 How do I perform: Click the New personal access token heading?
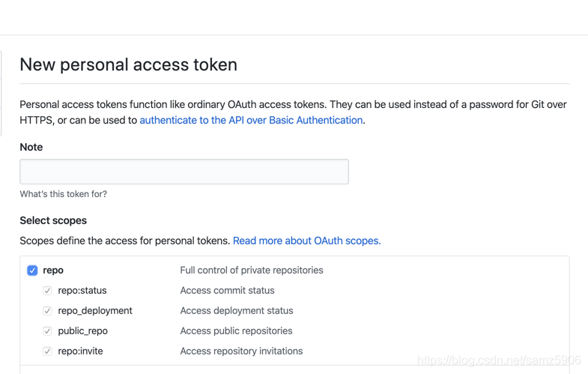pos(128,64)
